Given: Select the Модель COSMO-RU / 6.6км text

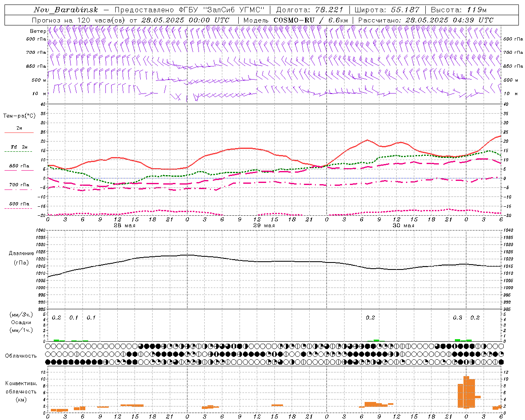Looking at the screenshot, I should (296, 20).
